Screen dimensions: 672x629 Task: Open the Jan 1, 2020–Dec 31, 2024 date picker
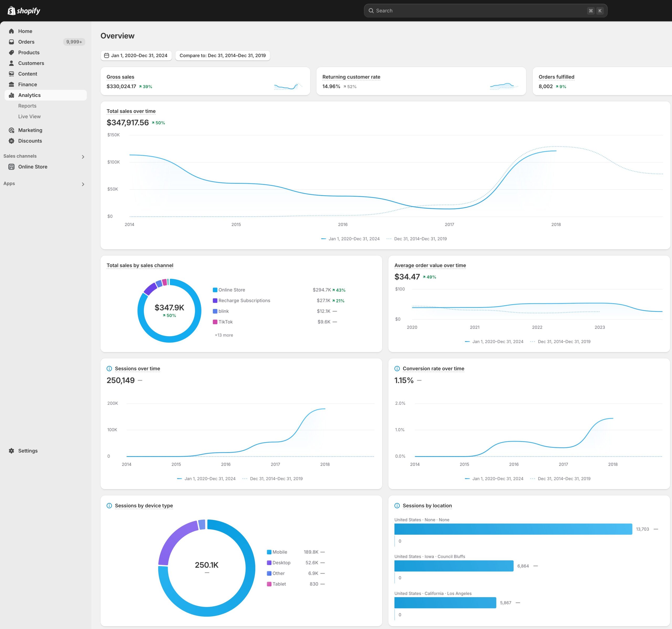pyautogui.click(x=136, y=55)
